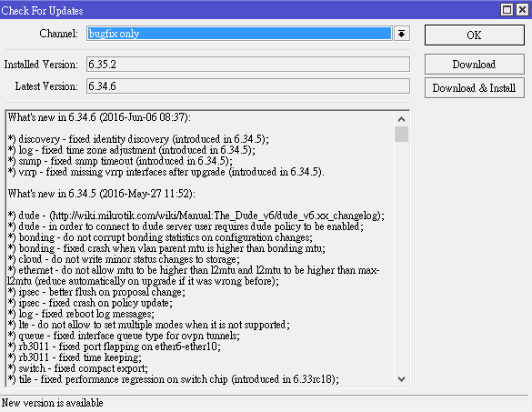Click 'ipsec - fixed crash on policy' line
Viewport: 532px width, 412px height.
(x=90, y=303)
